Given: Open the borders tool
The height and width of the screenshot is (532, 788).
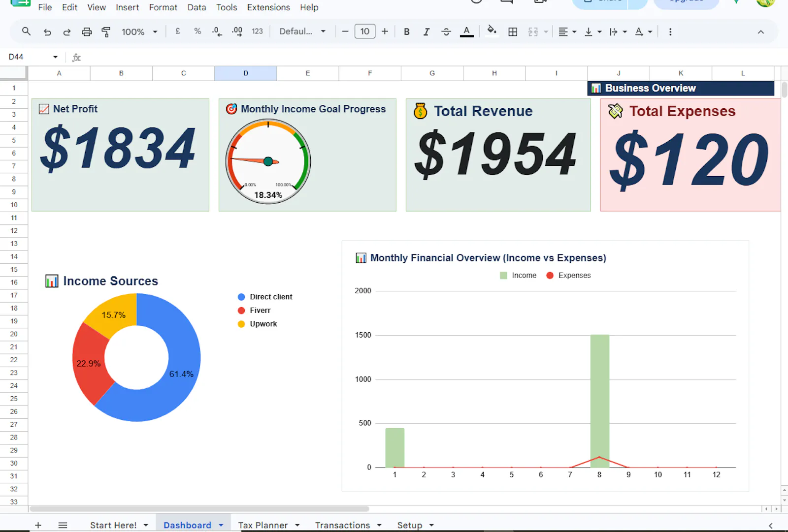Looking at the screenshot, I should click(x=513, y=32).
